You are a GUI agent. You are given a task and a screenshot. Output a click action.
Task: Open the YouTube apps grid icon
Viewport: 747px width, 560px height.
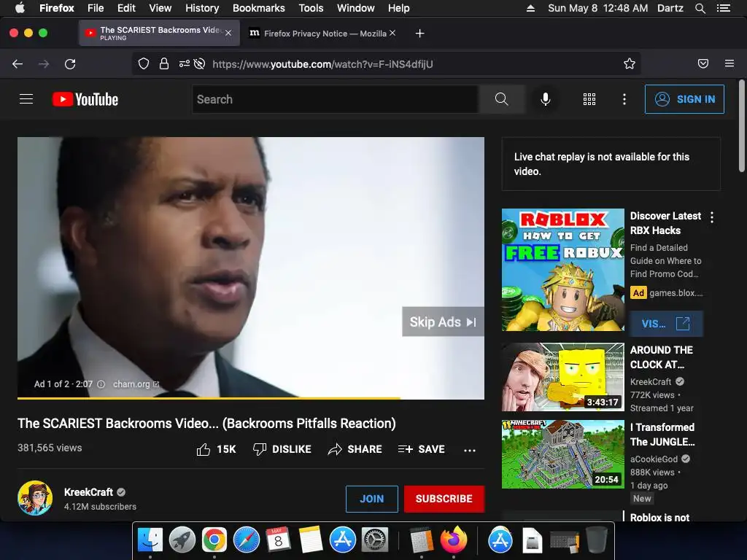tap(589, 99)
